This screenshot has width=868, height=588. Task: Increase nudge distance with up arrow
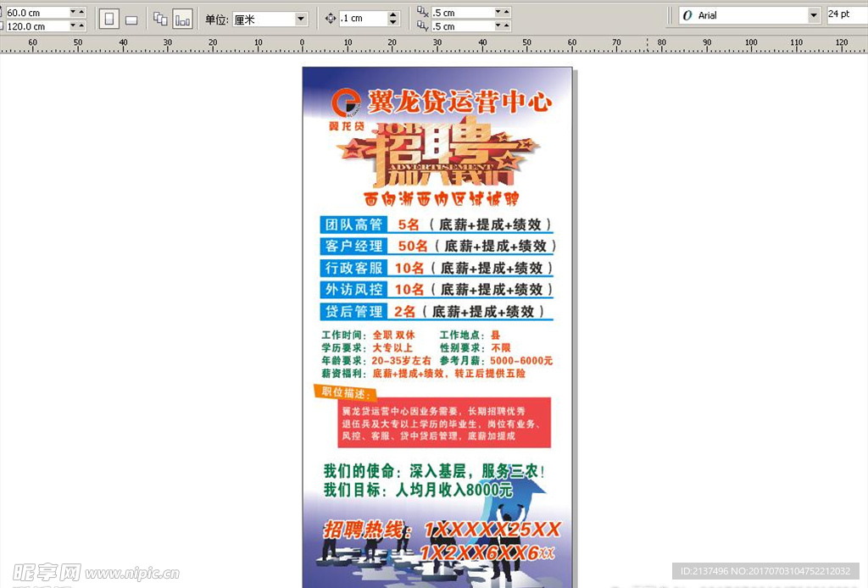[393, 15]
